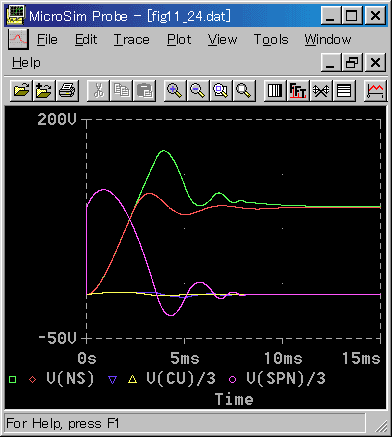
Task: Select the green square legend marker
Action: tap(12, 379)
